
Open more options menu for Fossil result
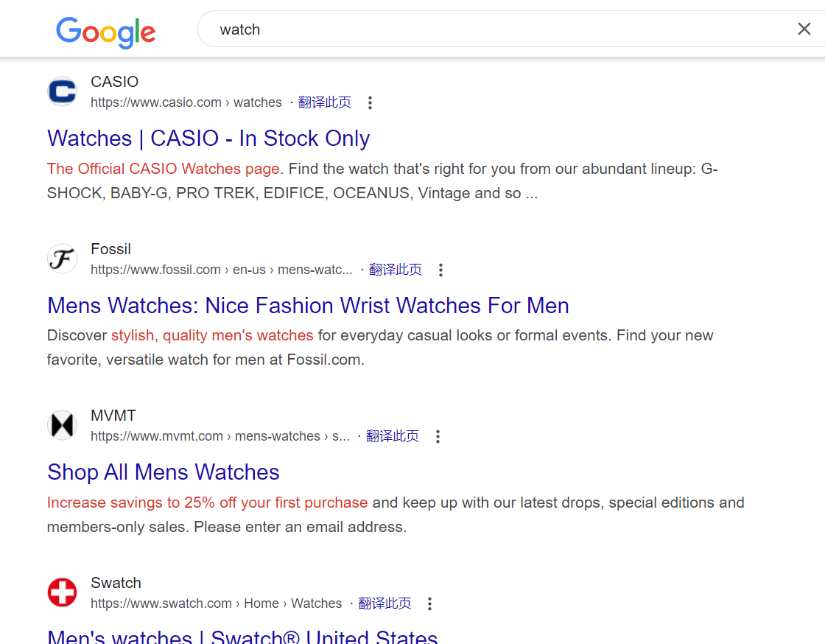coord(441,270)
